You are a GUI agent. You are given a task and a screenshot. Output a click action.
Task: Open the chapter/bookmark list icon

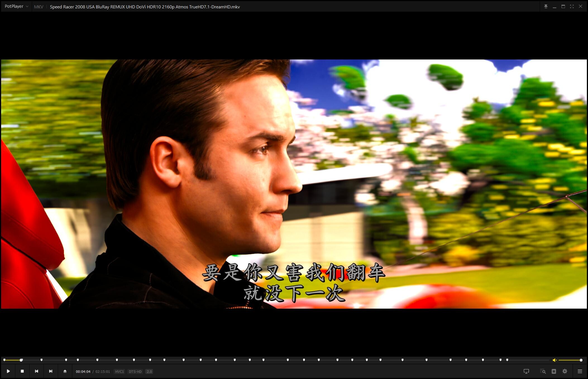pyautogui.click(x=554, y=371)
